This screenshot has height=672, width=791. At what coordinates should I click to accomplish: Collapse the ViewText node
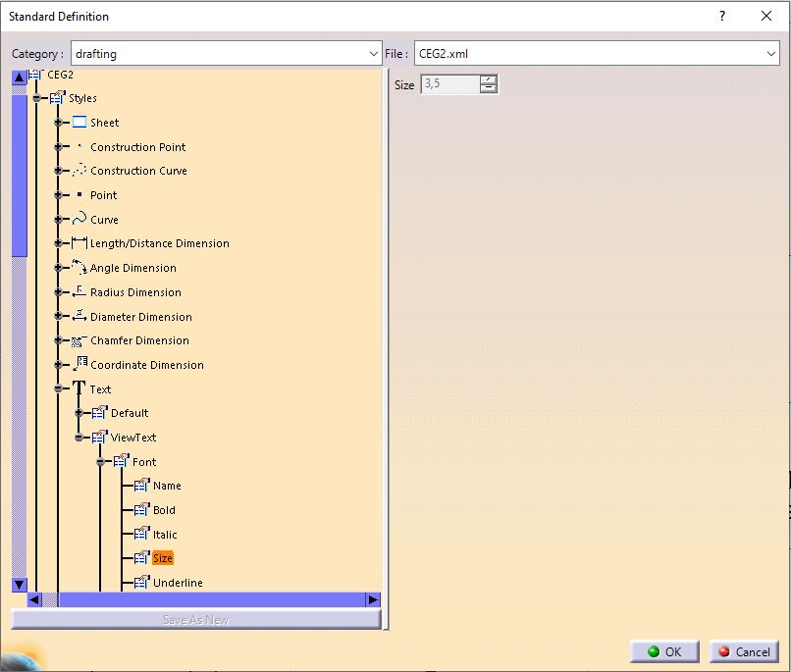pos(79,438)
